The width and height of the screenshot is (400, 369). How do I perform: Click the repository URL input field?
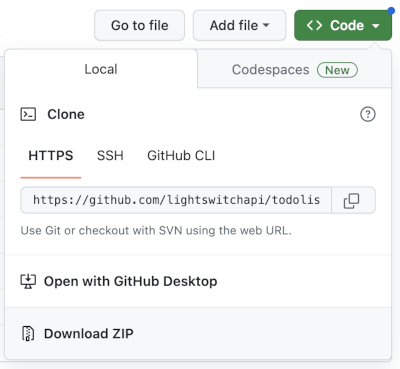tap(176, 200)
